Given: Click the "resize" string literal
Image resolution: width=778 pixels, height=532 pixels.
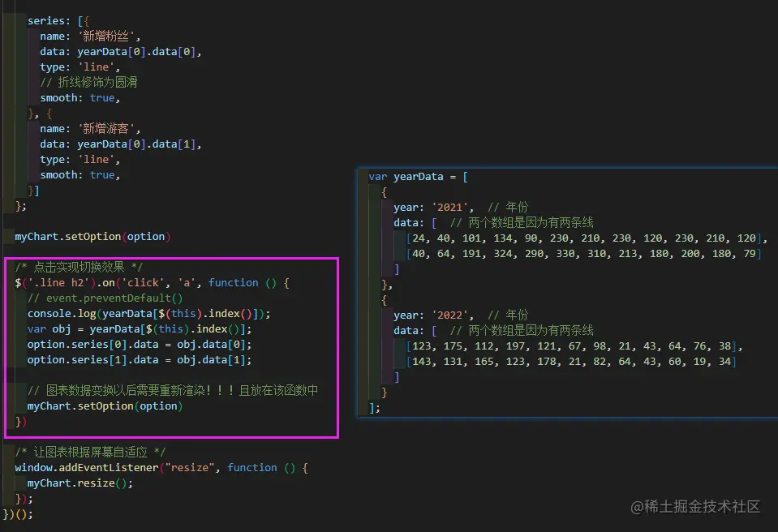Looking at the screenshot, I should click(190, 468).
